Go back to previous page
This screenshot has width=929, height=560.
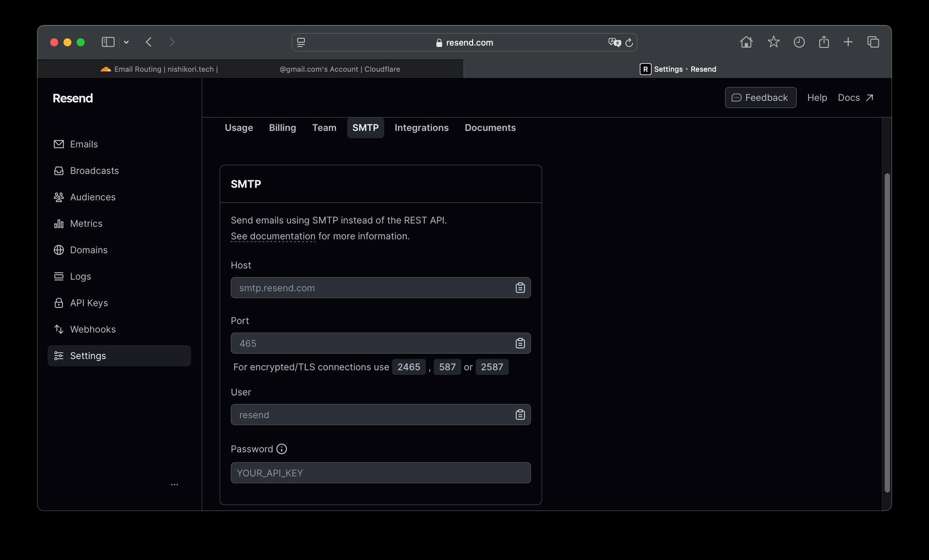149,42
